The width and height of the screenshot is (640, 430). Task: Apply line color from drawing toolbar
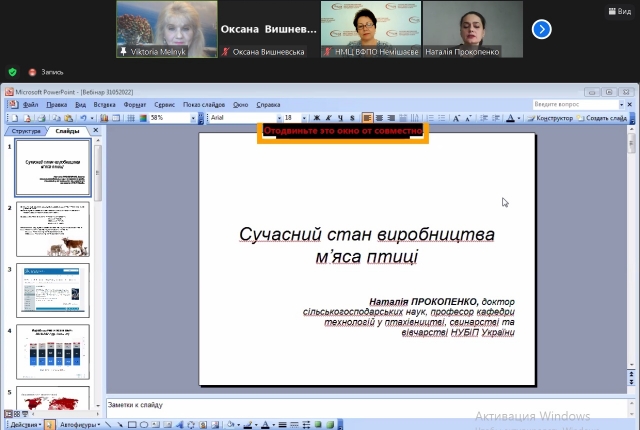(248, 425)
